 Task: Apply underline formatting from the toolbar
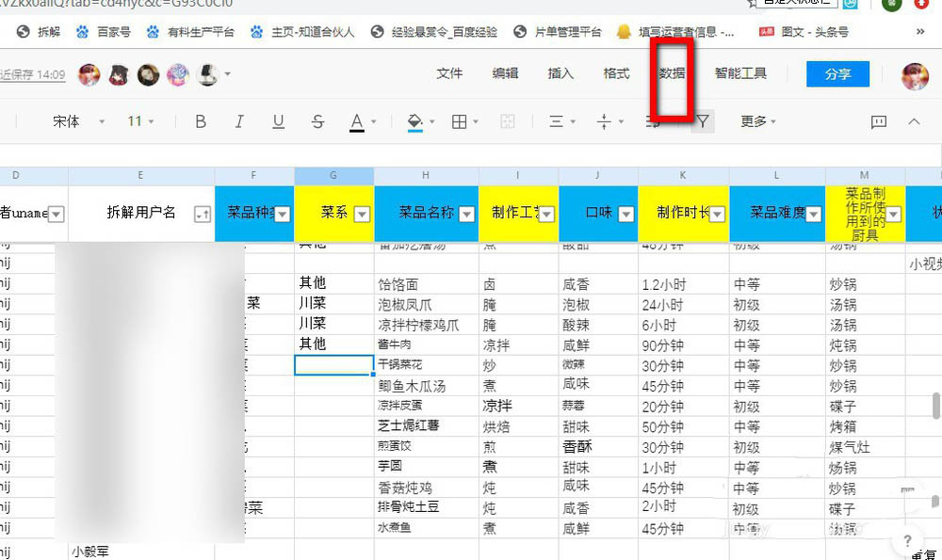(277, 121)
